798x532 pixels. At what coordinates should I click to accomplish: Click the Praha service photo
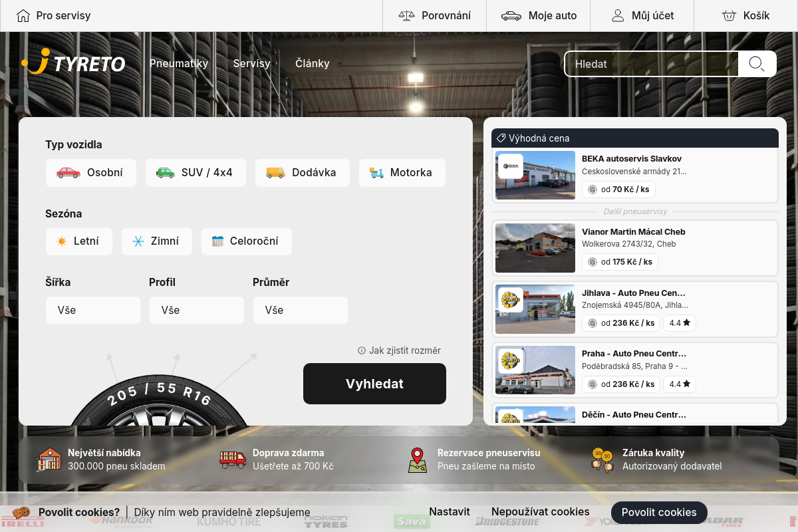click(535, 370)
